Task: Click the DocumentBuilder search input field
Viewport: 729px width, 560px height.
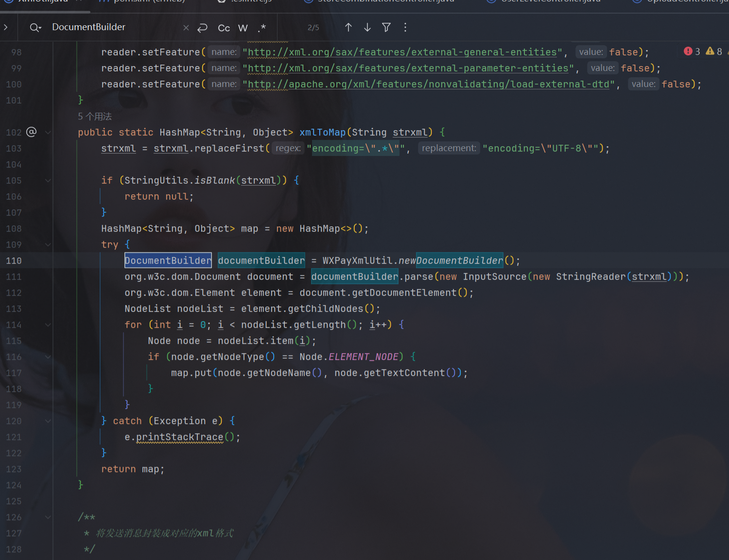Action: point(114,27)
